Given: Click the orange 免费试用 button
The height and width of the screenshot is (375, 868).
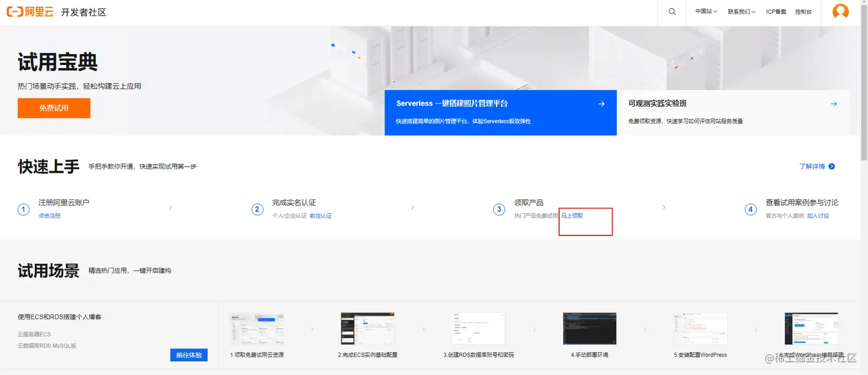Looking at the screenshot, I should [x=54, y=108].
